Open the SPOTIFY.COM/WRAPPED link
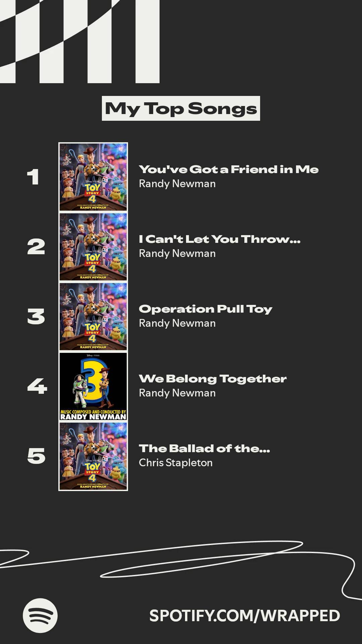The height and width of the screenshot is (644, 362). (x=244, y=616)
